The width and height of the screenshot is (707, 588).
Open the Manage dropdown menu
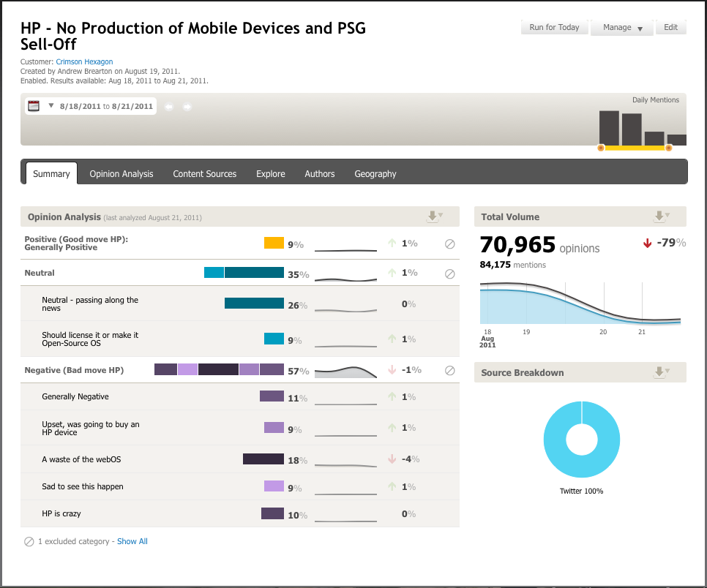[622, 28]
